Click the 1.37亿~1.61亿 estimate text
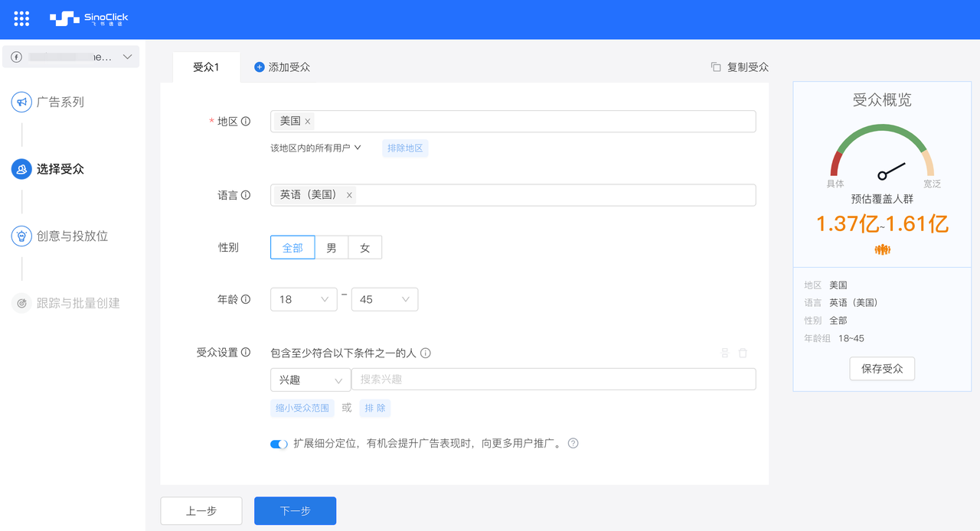 (882, 223)
